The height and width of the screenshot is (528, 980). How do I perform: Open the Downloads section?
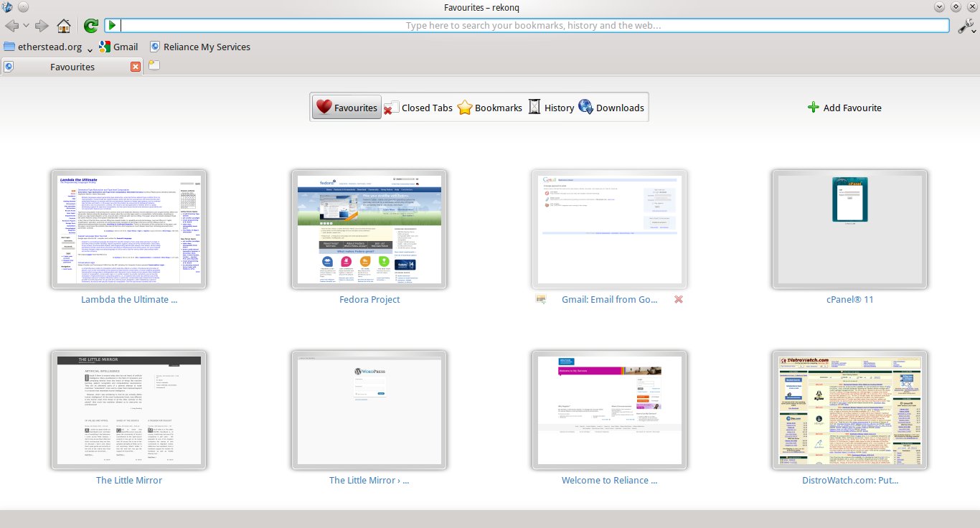[x=611, y=108]
